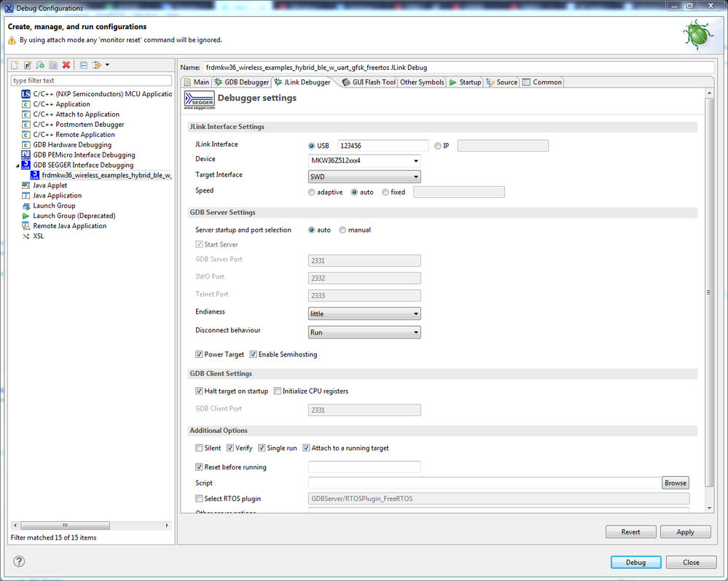Click the red X Delete configuration icon
728x581 pixels.
66,65
